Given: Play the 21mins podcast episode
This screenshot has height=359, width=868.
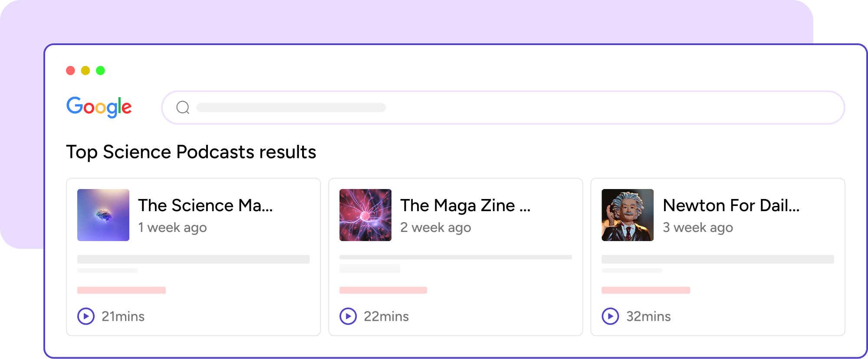Looking at the screenshot, I should point(86,316).
